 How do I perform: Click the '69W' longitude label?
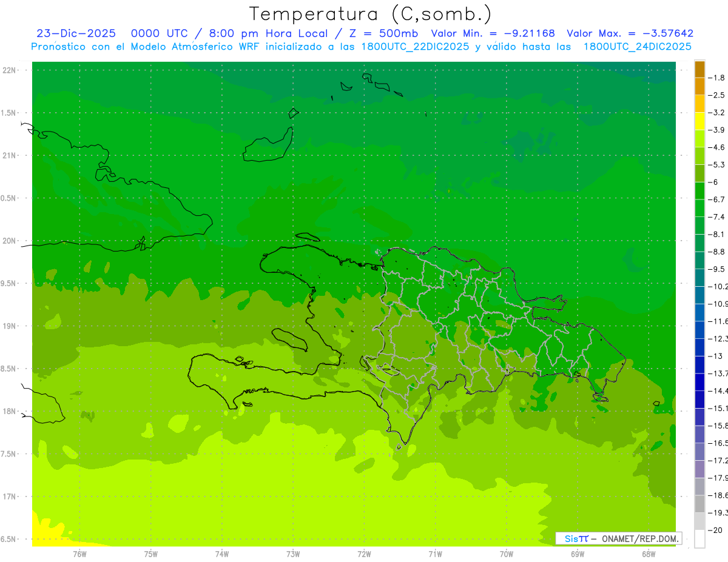point(578,554)
